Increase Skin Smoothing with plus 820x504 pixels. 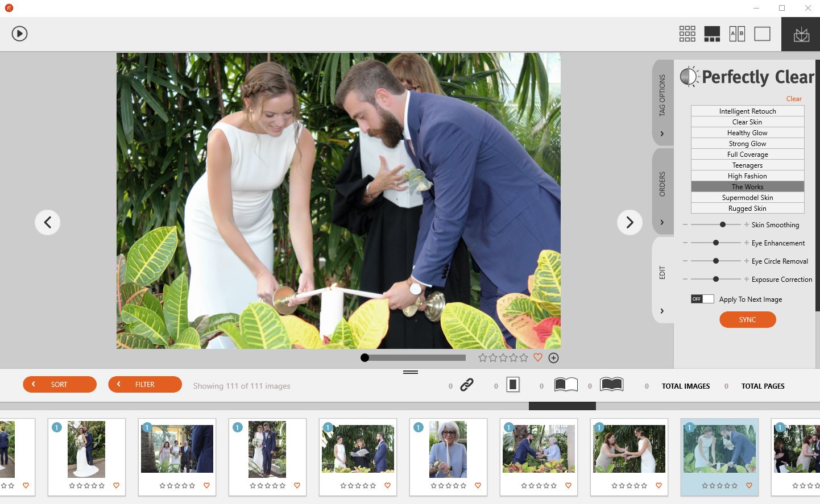747,224
